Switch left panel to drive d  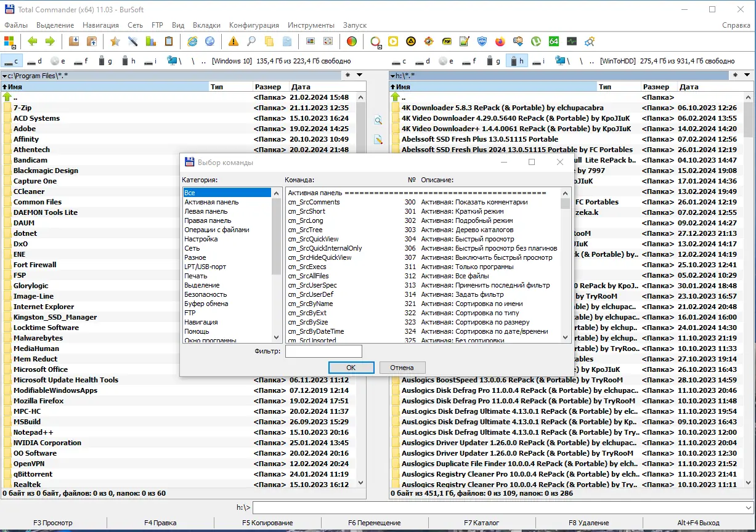[x=35, y=61]
